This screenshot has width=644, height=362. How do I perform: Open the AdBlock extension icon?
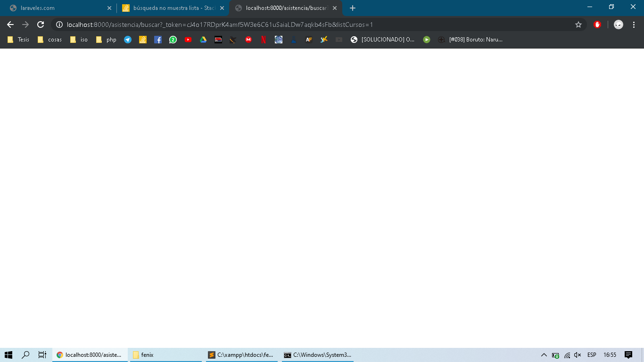[597, 25]
